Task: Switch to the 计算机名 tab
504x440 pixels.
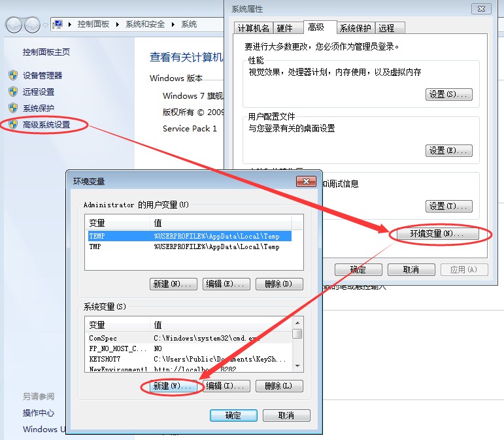Action: [253, 28]
